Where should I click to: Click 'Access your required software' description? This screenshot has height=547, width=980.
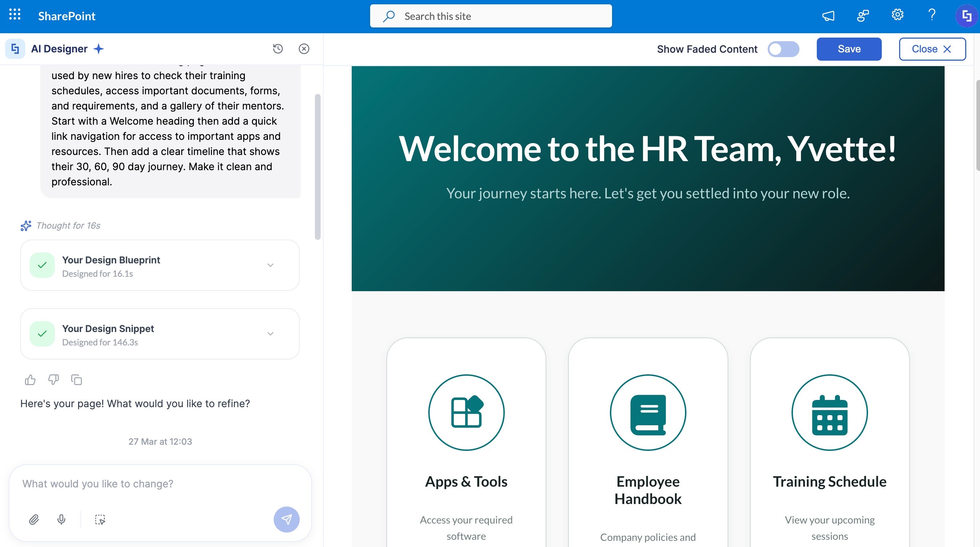point(466,528)
